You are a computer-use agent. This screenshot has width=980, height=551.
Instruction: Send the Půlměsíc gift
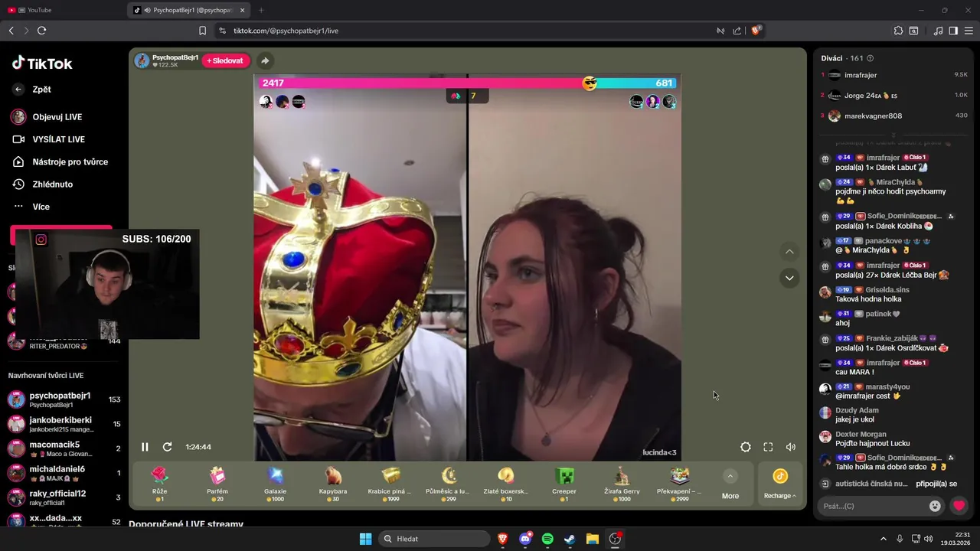(x=449, y=484)
